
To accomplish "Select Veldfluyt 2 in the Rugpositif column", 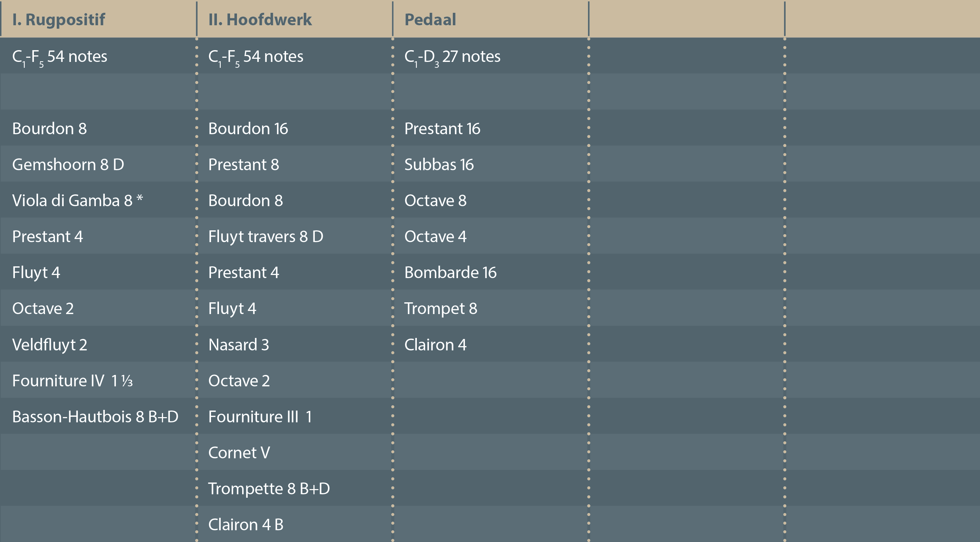I will pyautogui.click(x=49, y=345).
